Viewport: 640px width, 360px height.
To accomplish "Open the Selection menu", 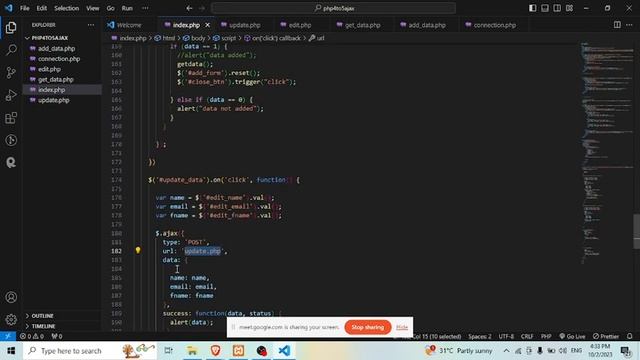I will pyautogui.click(x=67, y=8).
